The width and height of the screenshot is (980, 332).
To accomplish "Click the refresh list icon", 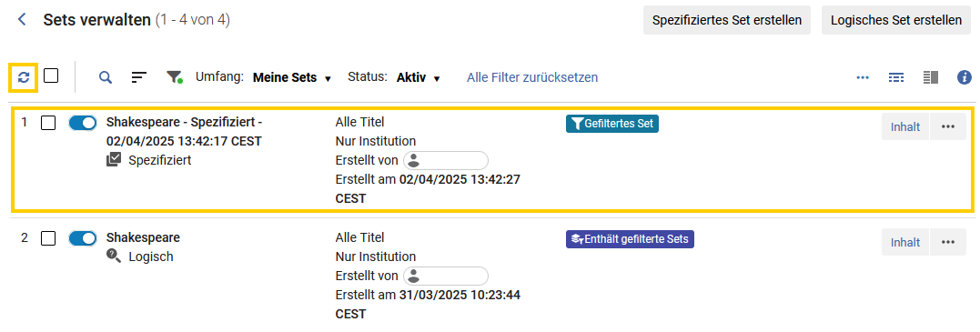I will pos(24,77).
